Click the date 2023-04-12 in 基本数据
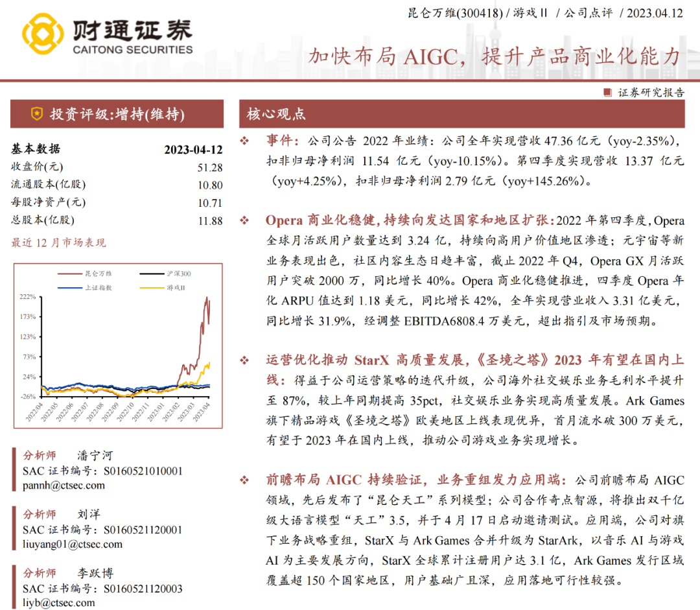This screenshot has height=610, width=700. 193,150
